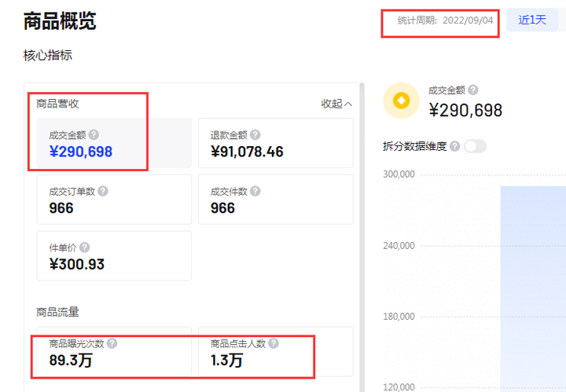
Task: Click help icon beside 拆分数据维度
Action: [455, 146]
